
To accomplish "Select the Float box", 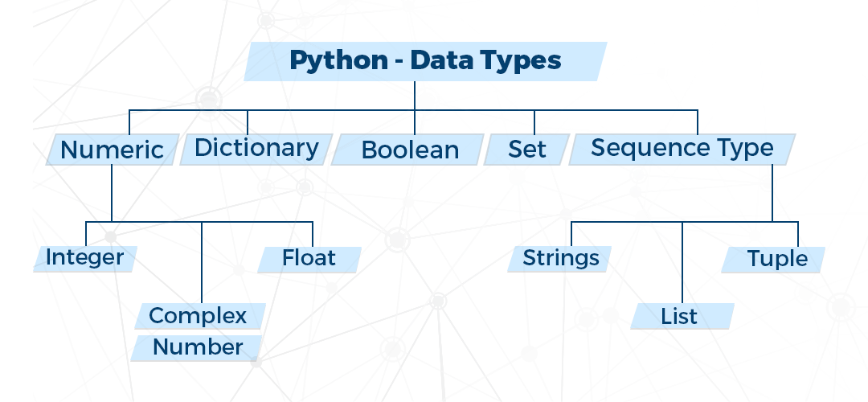I will pos(309,259).
